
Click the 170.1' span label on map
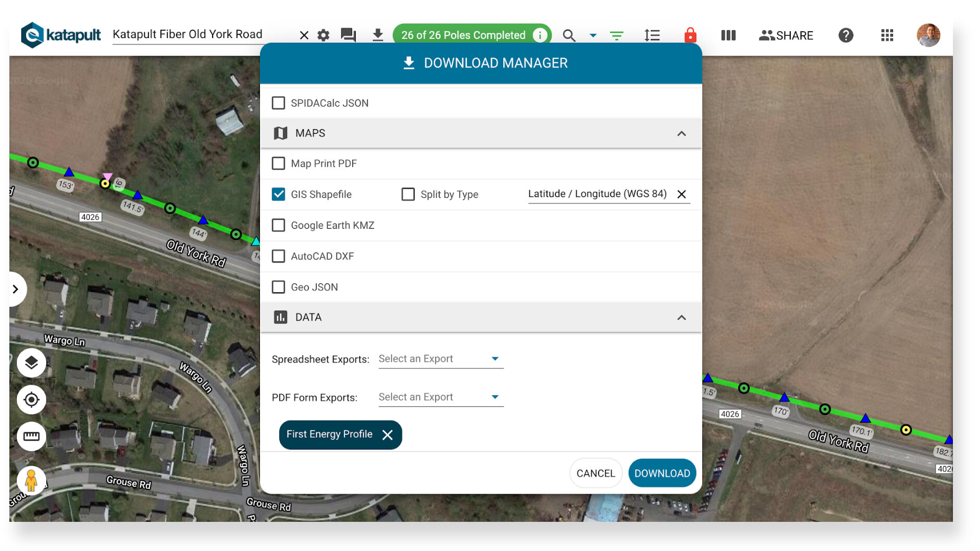(861, 431)
